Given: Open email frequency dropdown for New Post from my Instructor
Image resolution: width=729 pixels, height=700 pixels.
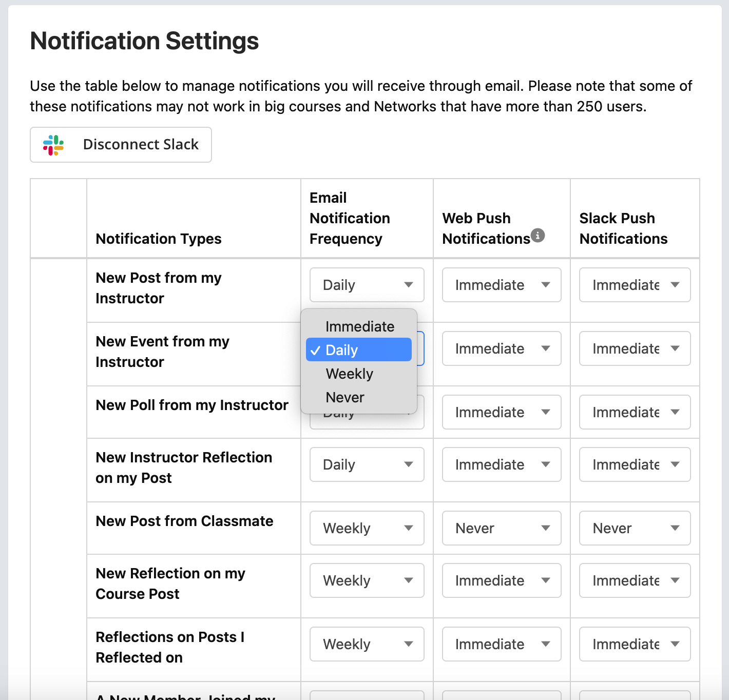Looking at the screenshot, I should click(x=367, y=285).
